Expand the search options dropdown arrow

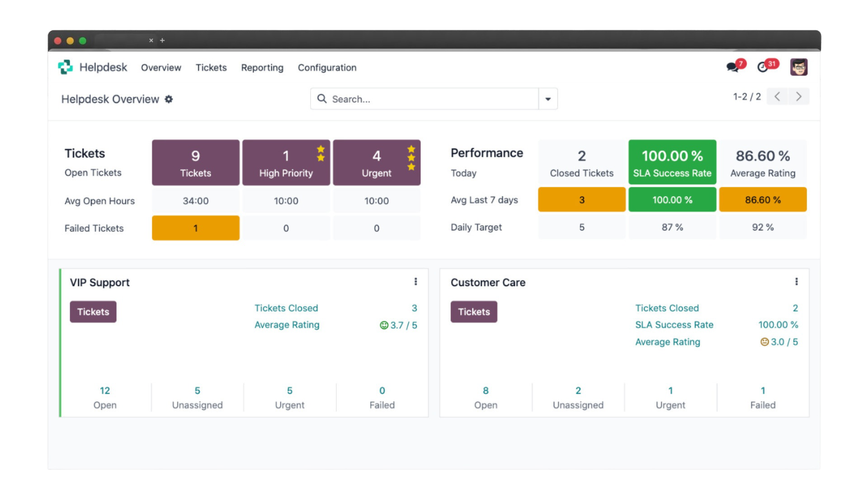click(548, 99)
